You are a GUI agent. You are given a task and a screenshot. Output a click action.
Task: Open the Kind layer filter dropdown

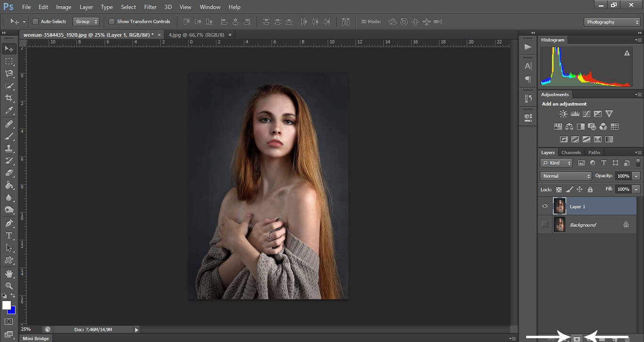click(556, 163)
